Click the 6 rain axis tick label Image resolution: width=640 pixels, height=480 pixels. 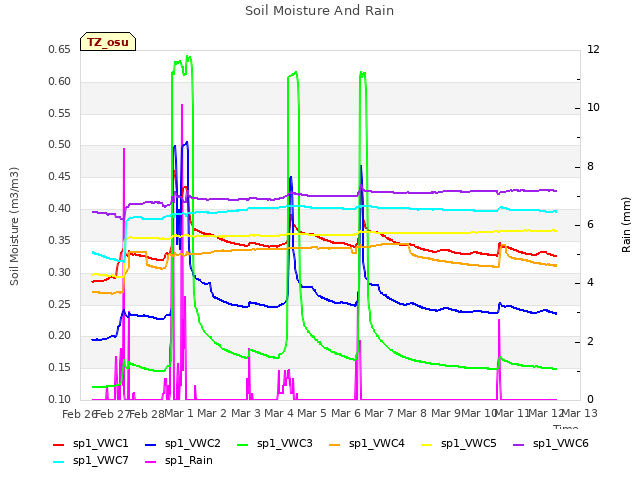point(590,225)
